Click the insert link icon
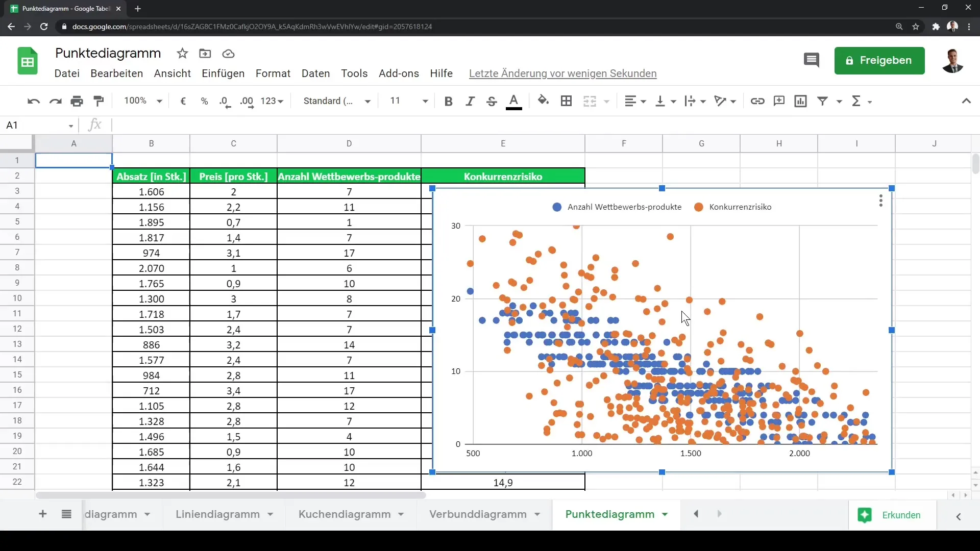The image size is (980, 551). (x=757, y=101)
